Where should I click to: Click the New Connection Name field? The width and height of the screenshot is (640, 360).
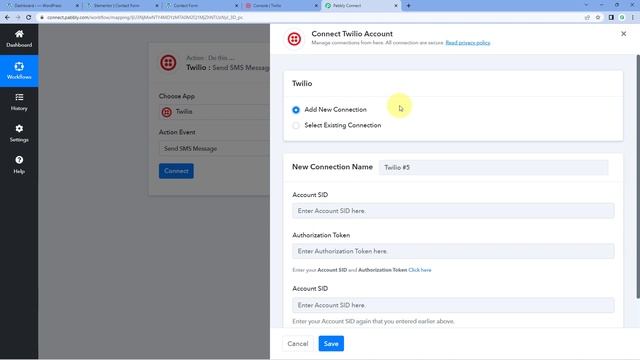(493, 167)
